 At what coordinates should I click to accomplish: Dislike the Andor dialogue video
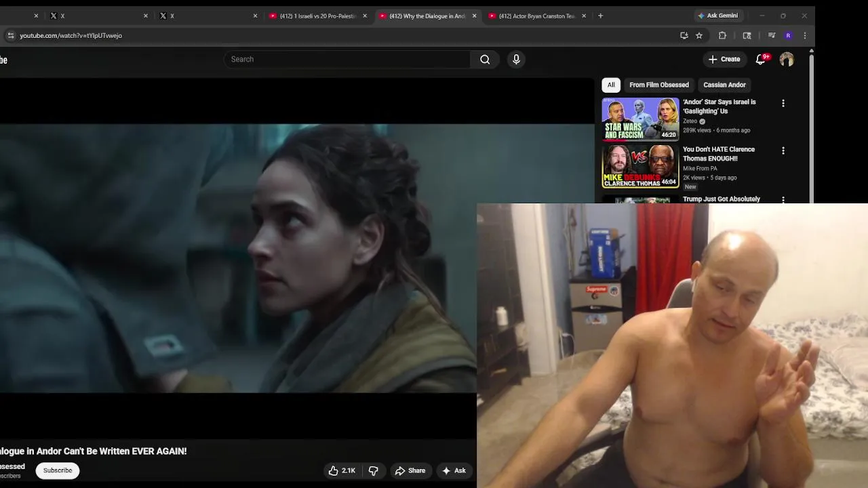[x=373, y=470]
